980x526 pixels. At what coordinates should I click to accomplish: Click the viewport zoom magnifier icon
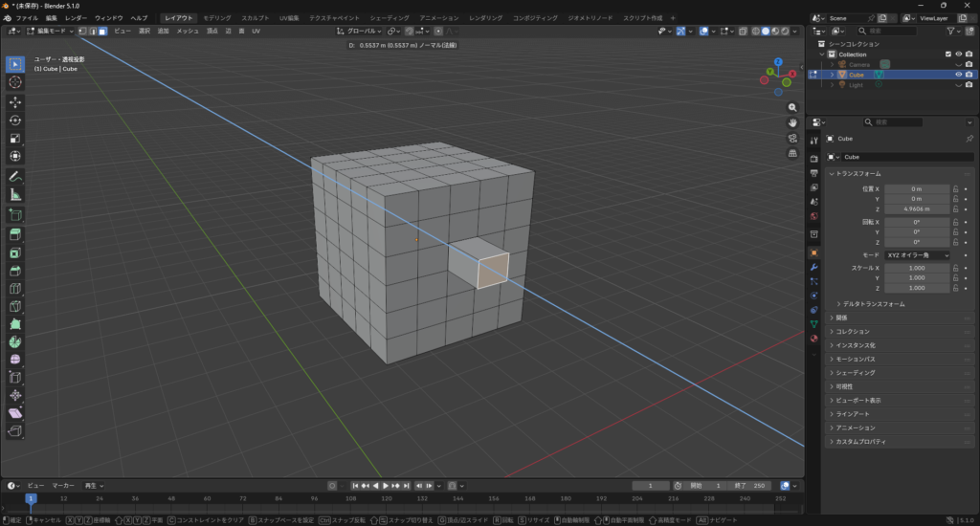(792, 108)
